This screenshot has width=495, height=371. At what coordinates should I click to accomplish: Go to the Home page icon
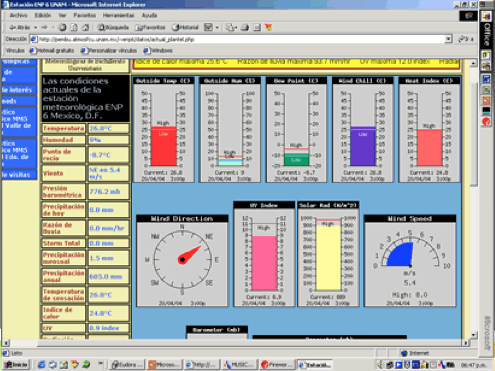[x=86, y=27]
